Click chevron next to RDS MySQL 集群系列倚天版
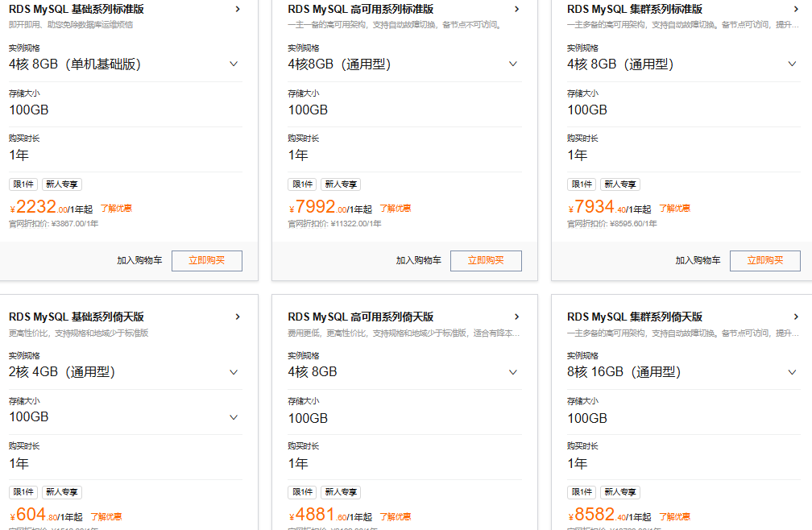This screenshot has width=812, height=530. point(796,317)
